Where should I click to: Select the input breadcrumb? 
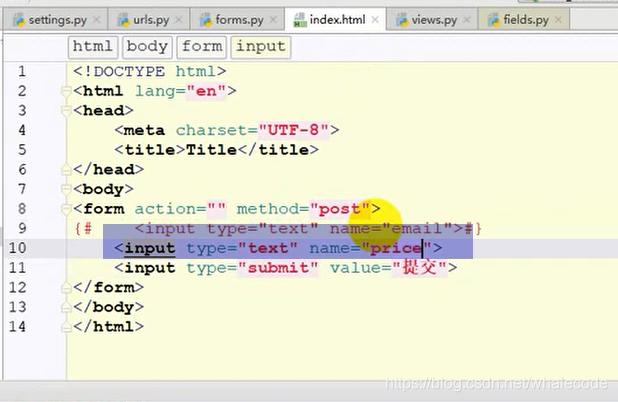261,47
